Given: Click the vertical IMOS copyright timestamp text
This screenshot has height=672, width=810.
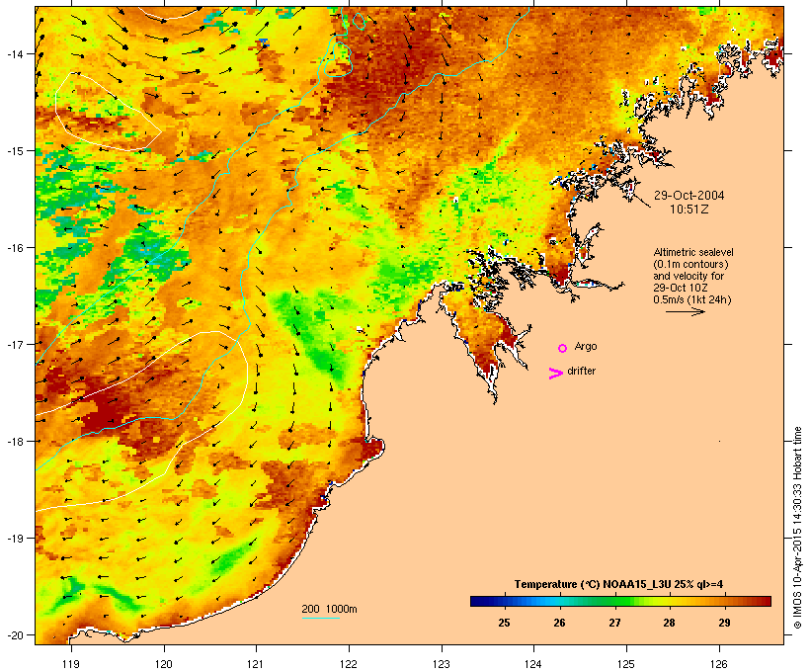Looking at the screenshot, I should [x=797, y=528].
